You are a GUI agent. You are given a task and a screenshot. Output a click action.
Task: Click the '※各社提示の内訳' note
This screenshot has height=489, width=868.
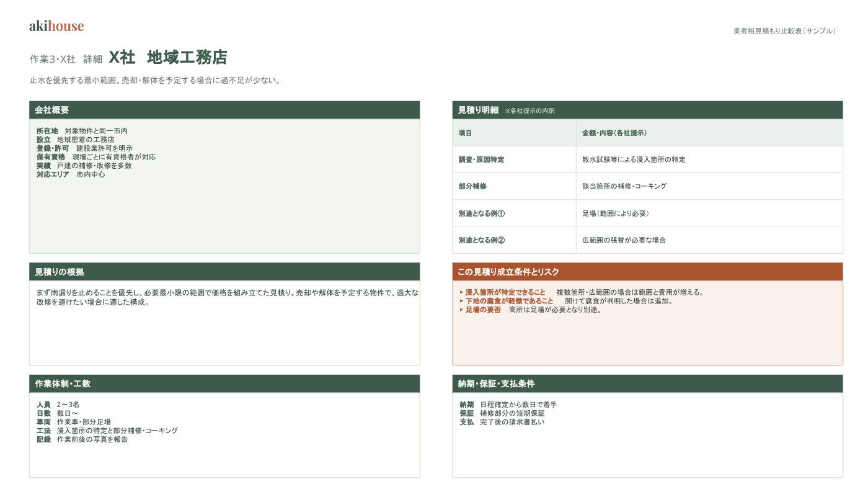(x=530, y=110)
